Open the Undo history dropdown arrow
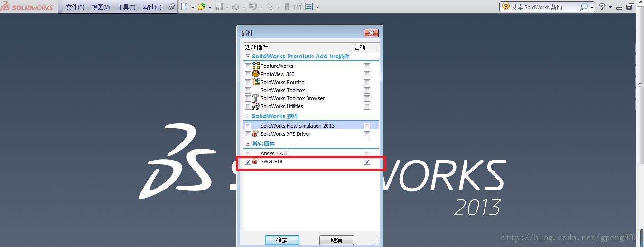Screen dimensions: 644x247 click(261, 7)
